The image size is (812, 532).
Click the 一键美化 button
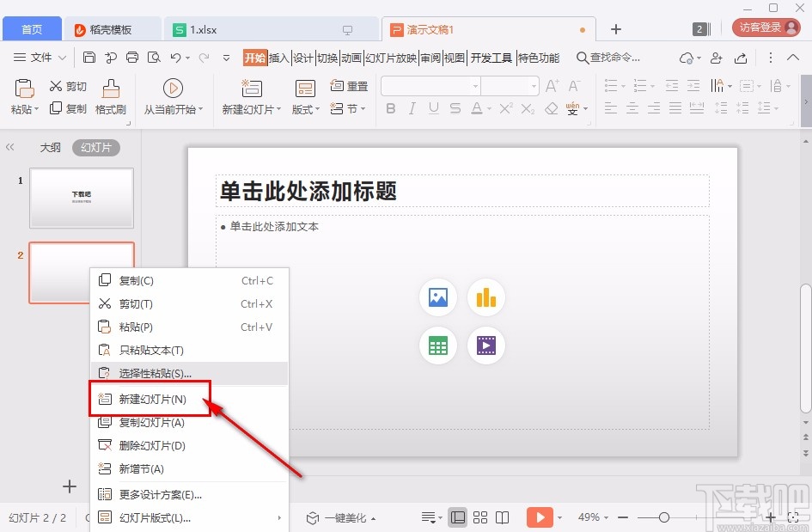click(x=342, y=517)
